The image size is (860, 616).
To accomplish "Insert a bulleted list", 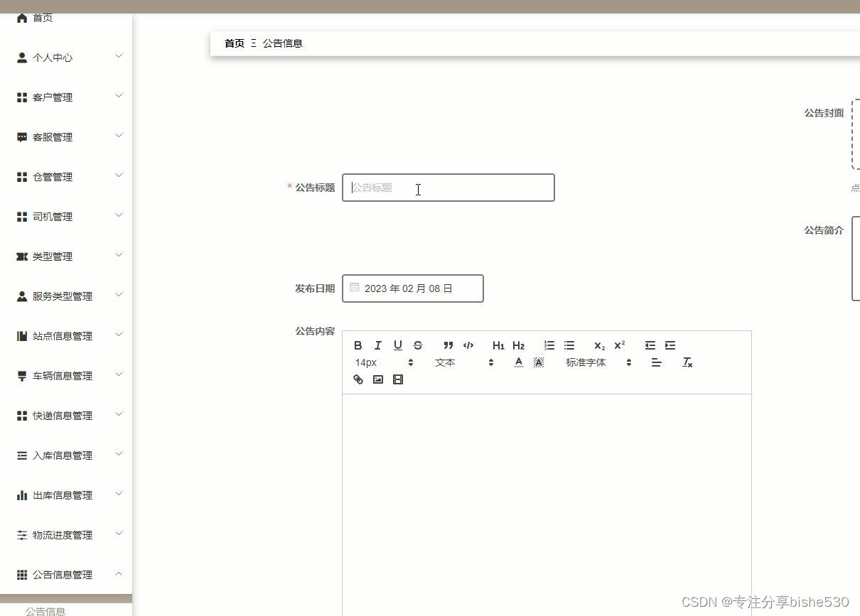I will coord(569,345).
